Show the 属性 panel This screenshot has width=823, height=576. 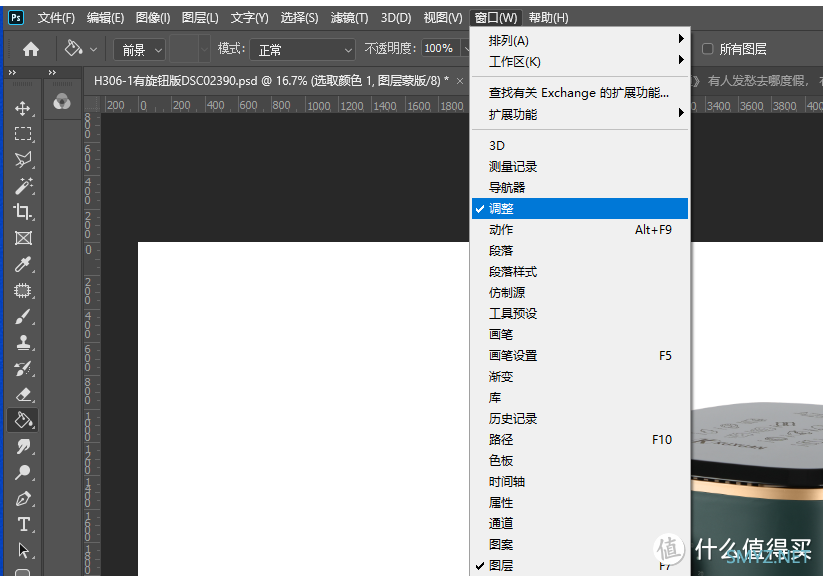coord(579,502)
